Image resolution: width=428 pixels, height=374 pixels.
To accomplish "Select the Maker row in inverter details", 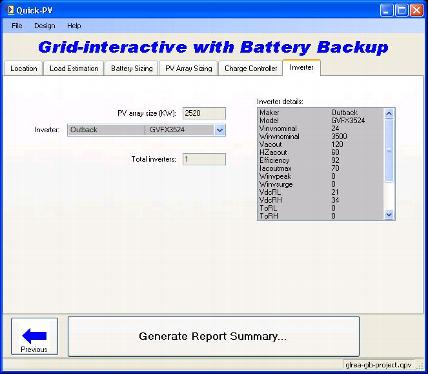I will [x=320, y=112].
